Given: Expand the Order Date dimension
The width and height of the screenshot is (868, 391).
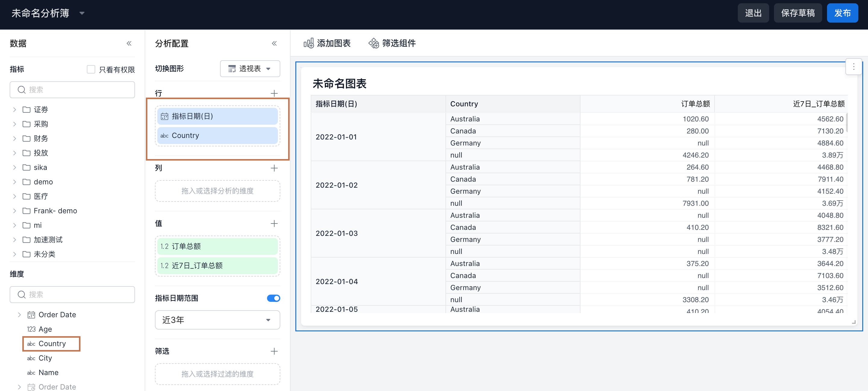Looking at the screenshot, I should coord(19,314).
